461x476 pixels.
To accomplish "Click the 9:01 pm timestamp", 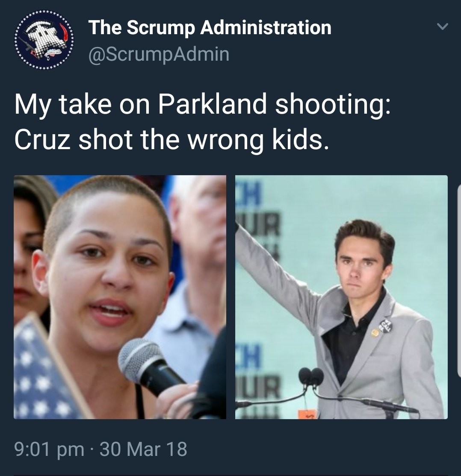I will 50,449.
